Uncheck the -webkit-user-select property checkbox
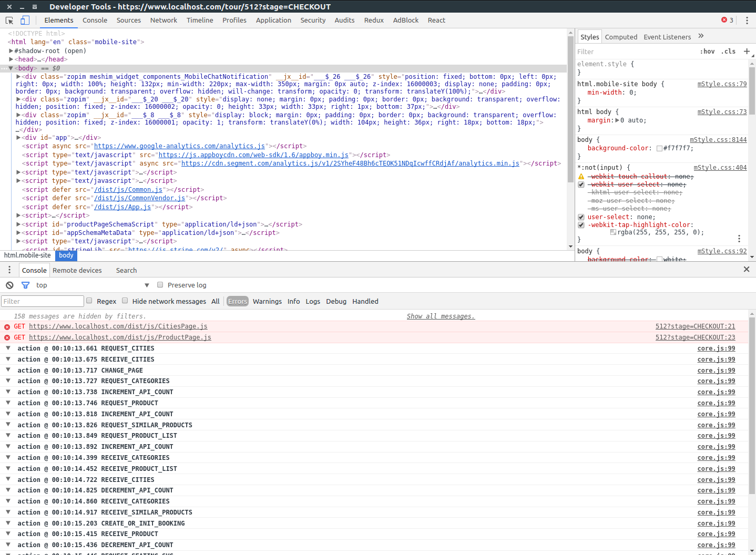 click(x=581, y=184)
